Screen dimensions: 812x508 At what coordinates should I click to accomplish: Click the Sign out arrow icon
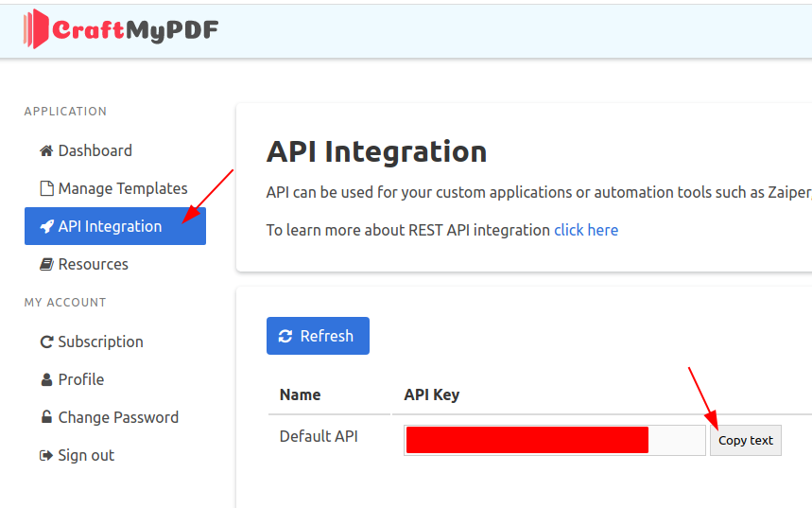46,455
